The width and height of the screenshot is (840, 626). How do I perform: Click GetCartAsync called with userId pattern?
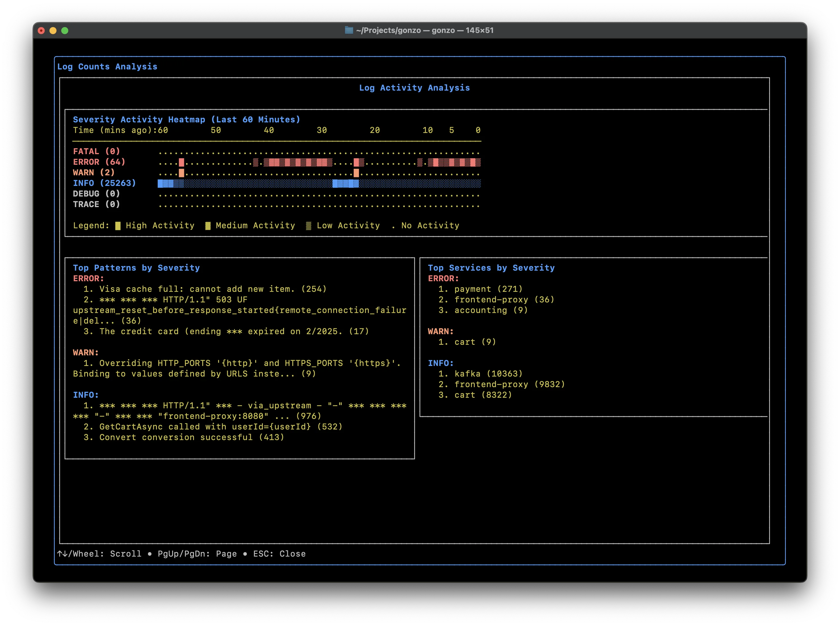[221, 427]
